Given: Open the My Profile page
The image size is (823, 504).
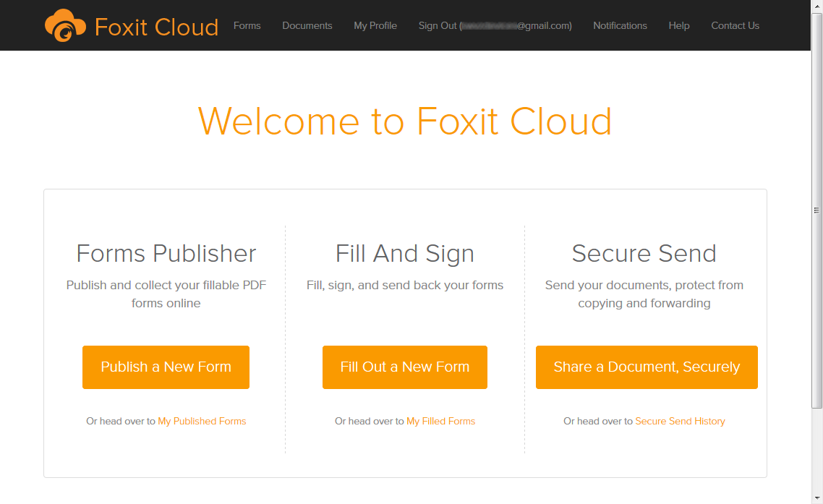Looking at the screenshot, I should click(x=375, y=25).
